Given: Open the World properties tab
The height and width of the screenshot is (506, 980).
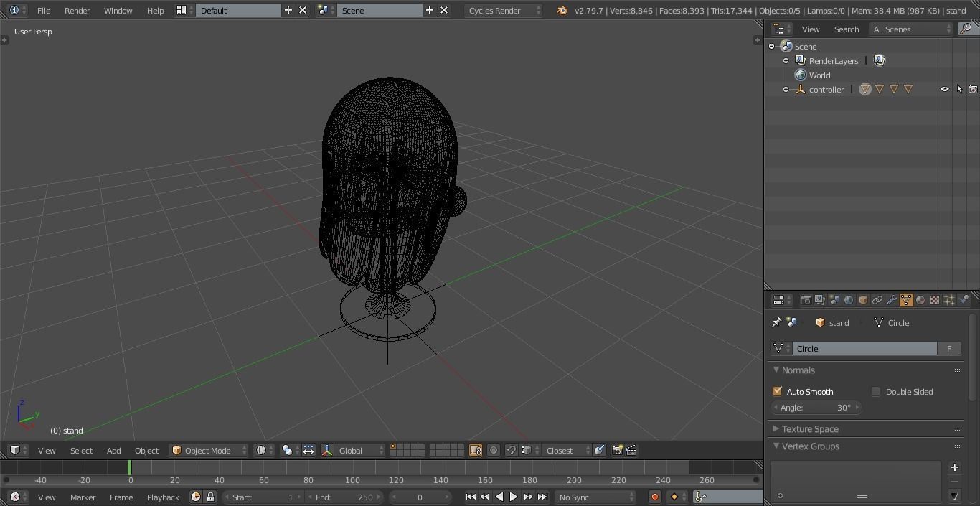Looking at the screenshot, I should click(x=849, y=300).
